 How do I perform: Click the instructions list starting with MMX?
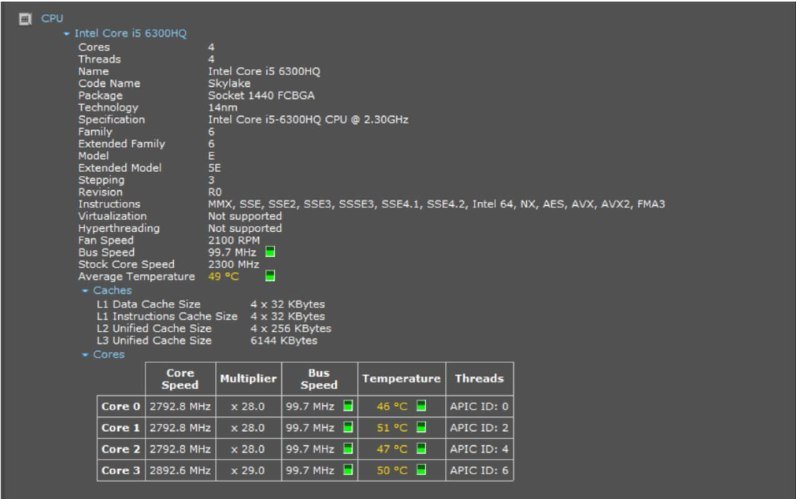click(x=436, y=204)
